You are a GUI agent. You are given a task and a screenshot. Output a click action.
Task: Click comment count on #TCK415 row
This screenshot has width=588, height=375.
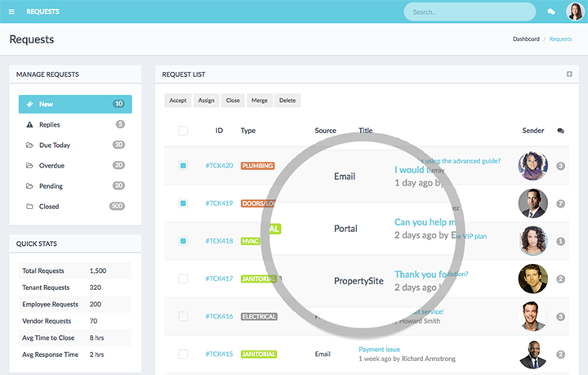[560, 355]
